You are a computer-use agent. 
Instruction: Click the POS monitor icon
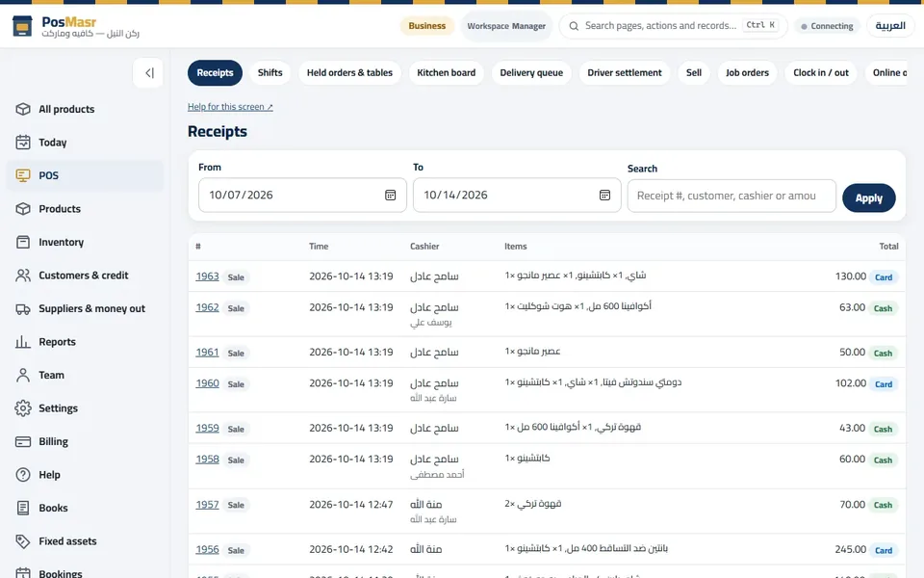click(23, 175)
